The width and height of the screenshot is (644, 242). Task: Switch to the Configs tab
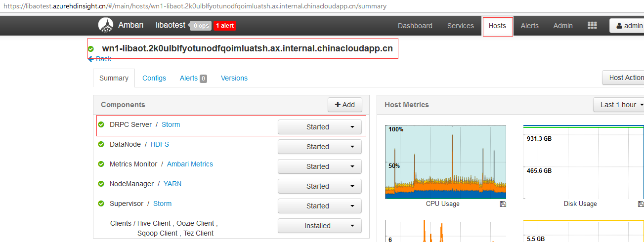(x=154, y=78)
